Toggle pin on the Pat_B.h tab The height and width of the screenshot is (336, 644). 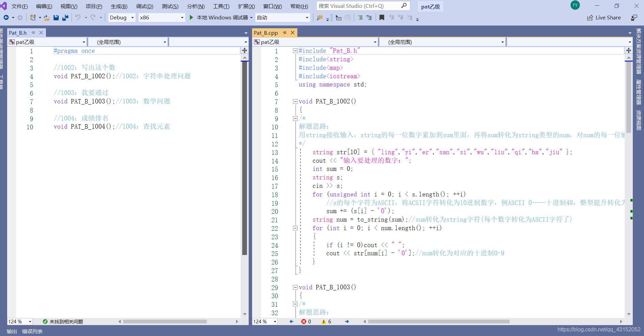[x=33, y=33]
